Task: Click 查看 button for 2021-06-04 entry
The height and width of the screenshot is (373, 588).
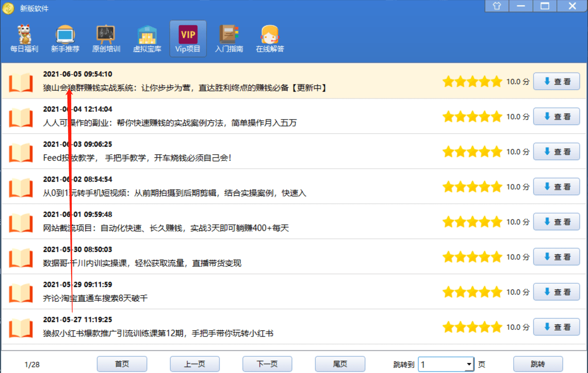Action: 556,116
